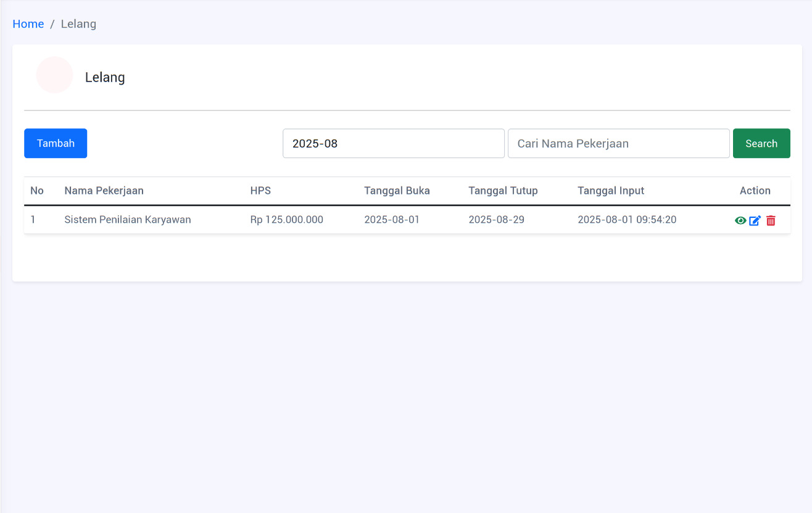Go to Home via breadcrumb
Screen dimensions: 812x513
[28, 24]
